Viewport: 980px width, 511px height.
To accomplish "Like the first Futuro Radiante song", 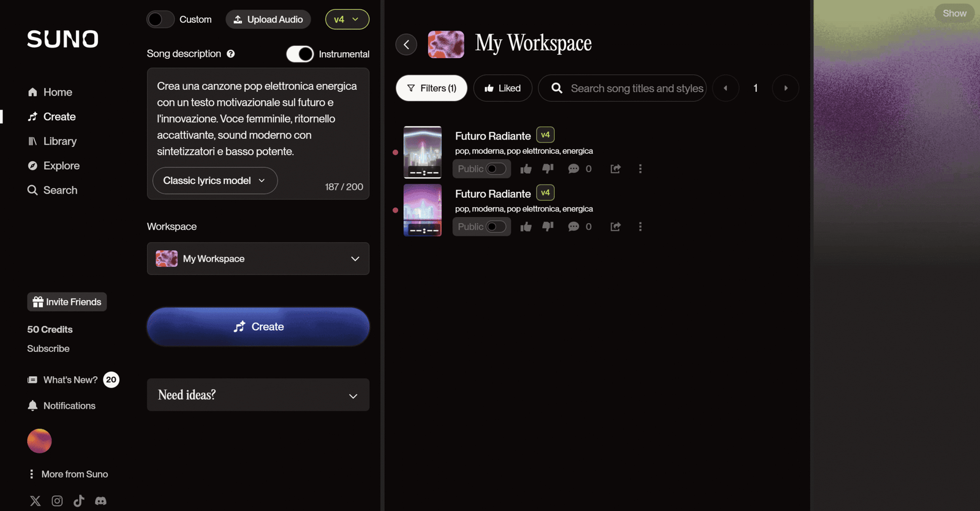I will click(526, 168).
